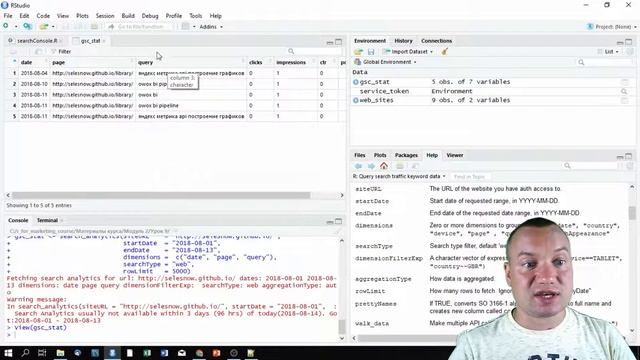Open Excel from the taskbar
Screen dimensions: 640x360
tap(147, 353)
